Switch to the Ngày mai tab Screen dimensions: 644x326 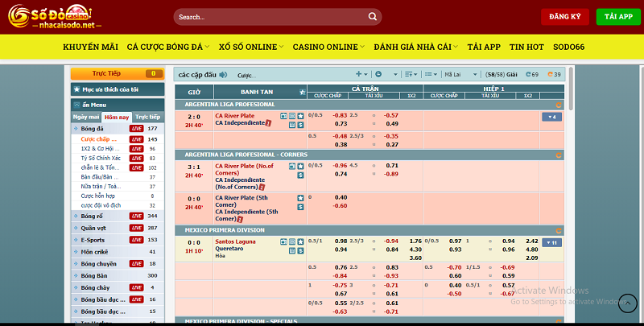(85, 117)
